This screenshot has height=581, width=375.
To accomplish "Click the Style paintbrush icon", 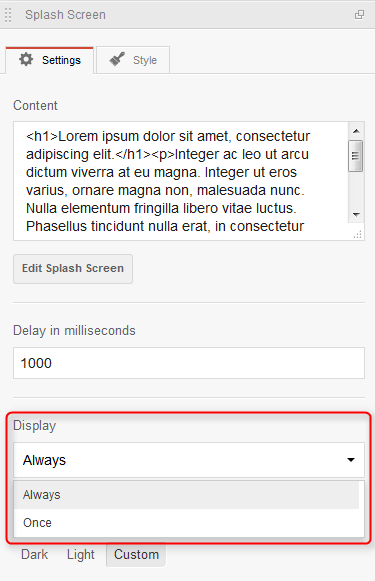I will 117,59.
